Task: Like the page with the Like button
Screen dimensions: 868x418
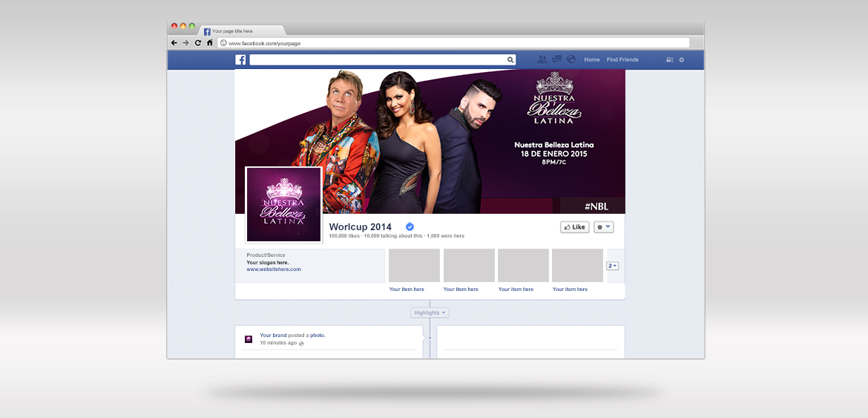Action: click(x=575, y=227)
